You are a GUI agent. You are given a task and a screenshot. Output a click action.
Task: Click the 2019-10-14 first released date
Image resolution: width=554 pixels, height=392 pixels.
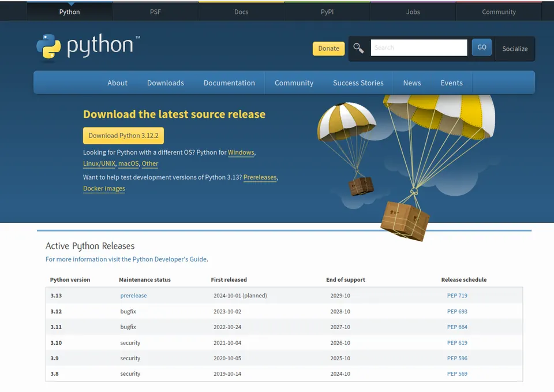227,374
